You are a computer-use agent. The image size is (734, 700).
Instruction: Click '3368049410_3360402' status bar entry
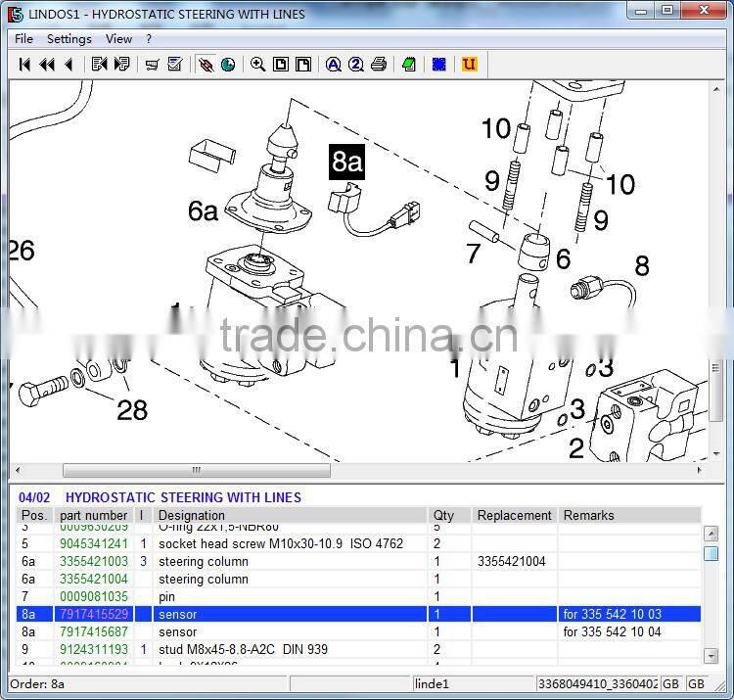coord(598,684)
